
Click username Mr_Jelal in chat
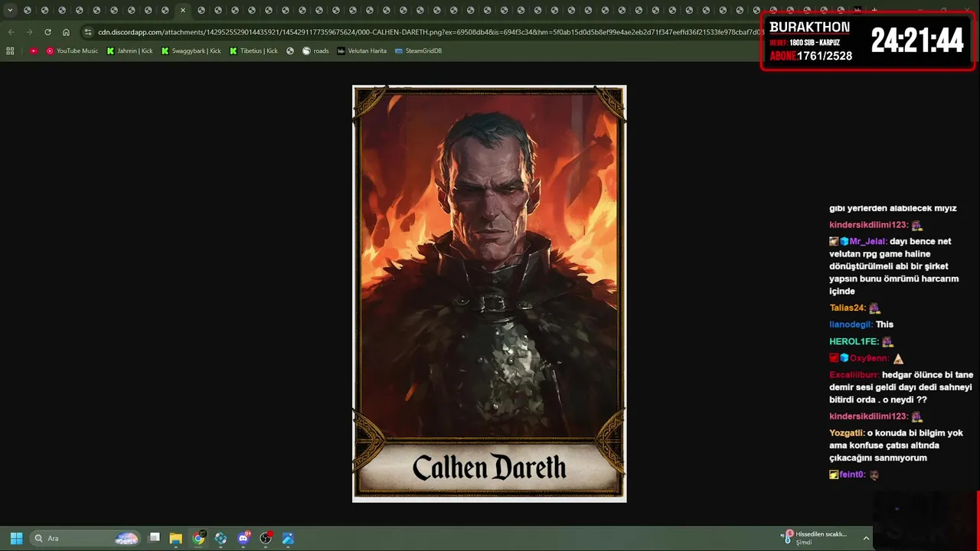pyautogui.click(x=867, y=241)
